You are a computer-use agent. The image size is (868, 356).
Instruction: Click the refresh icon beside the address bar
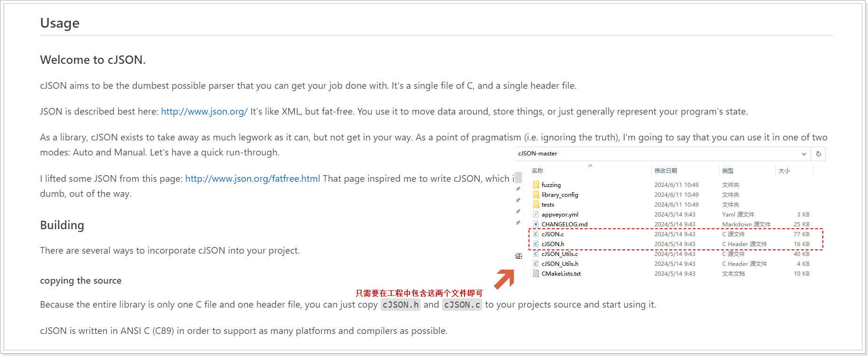point(818,154)
